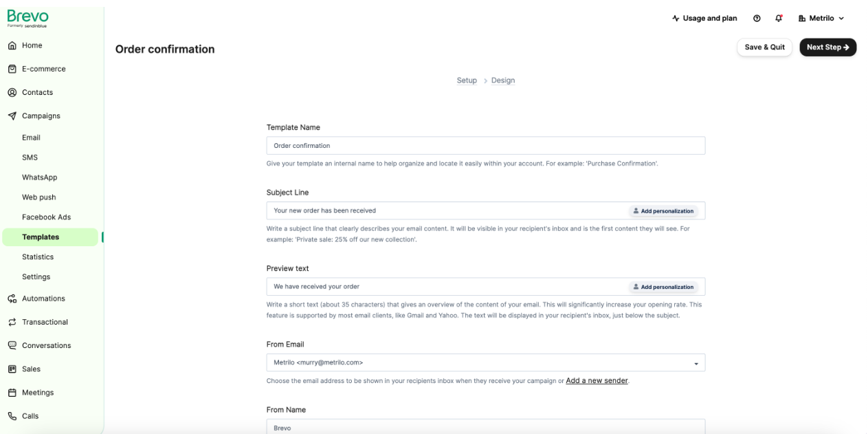Open the notifications bell
Screen dimensions: 868x434
pos(778,18)
